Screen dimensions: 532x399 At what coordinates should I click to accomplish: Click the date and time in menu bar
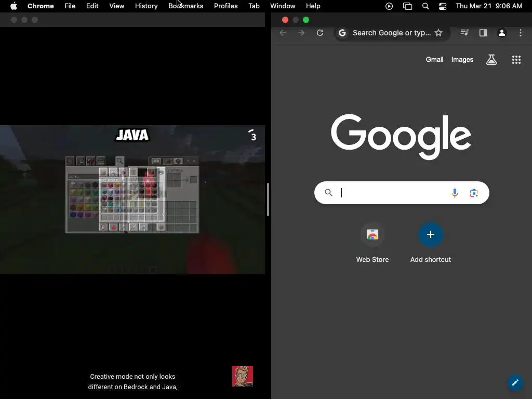tap(489, 6)
